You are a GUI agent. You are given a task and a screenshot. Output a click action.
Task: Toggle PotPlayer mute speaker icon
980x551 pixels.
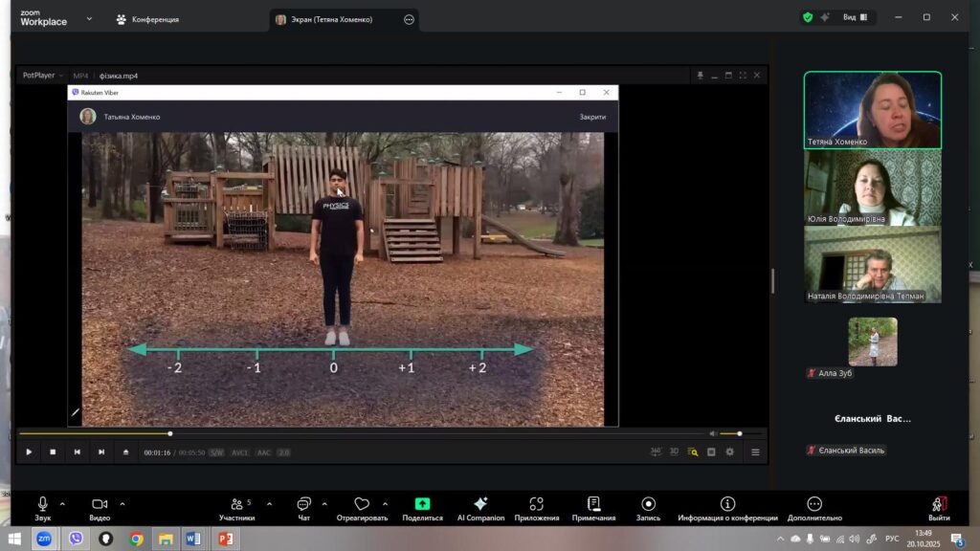711,433
